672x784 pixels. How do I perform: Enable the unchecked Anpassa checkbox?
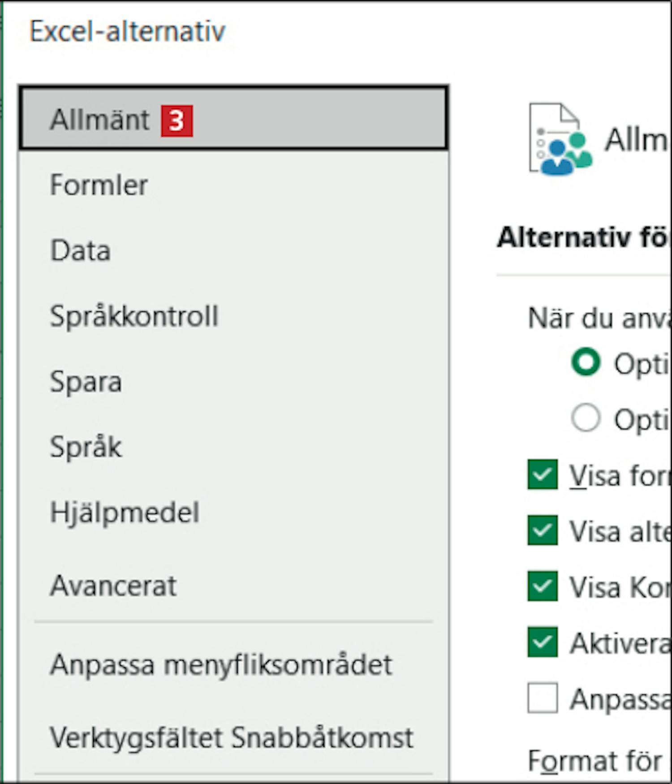click(x=543, y=698)
